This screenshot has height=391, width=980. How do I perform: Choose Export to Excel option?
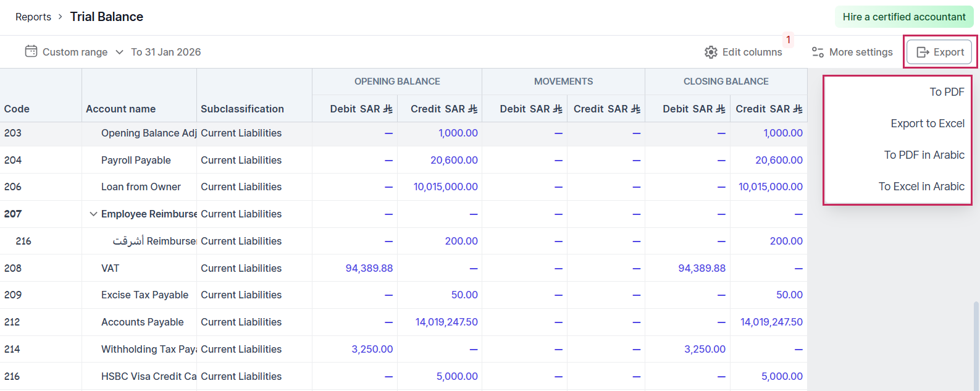click(927, 124)
